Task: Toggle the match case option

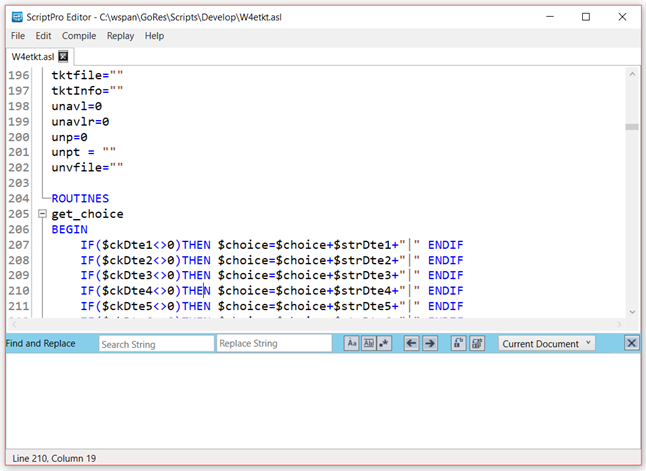Action: pos(351,343)
